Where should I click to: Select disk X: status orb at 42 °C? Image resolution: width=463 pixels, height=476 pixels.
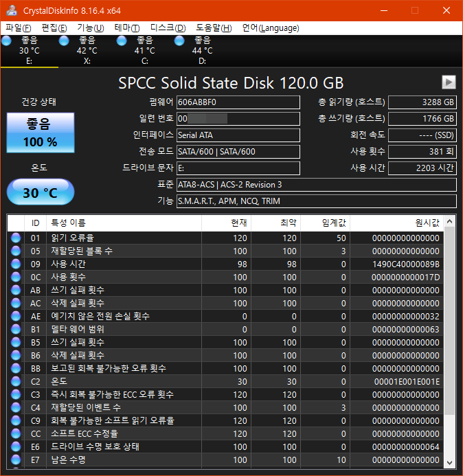click(x=64, y=41)
